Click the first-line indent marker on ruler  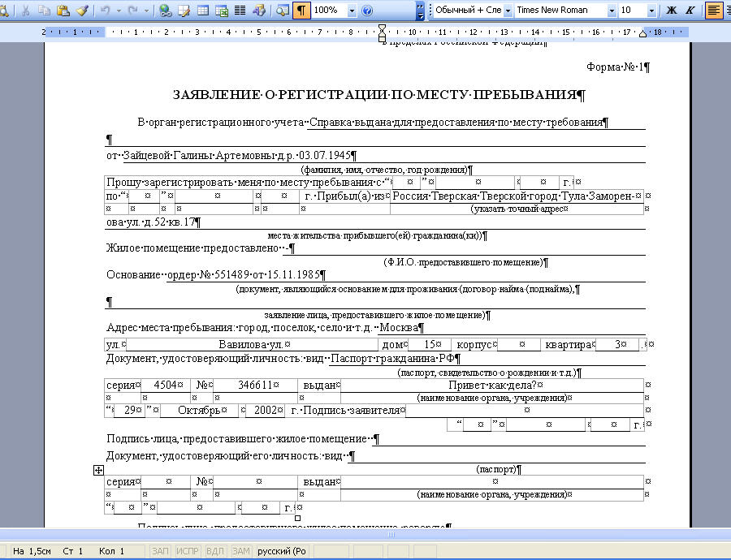383,28
